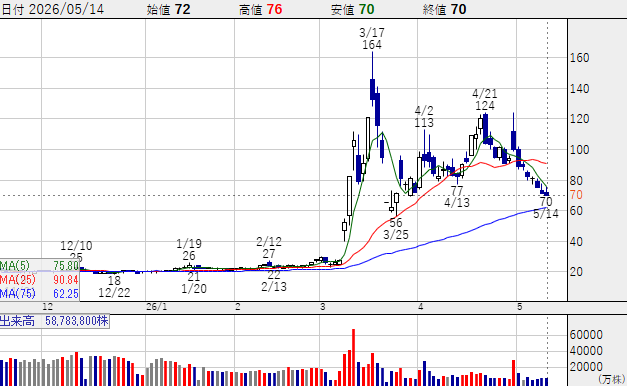The height and width of the screenshot is (386, 627).
Task: Click the 1/19 high label 26
Action: [x=189, y=256]
